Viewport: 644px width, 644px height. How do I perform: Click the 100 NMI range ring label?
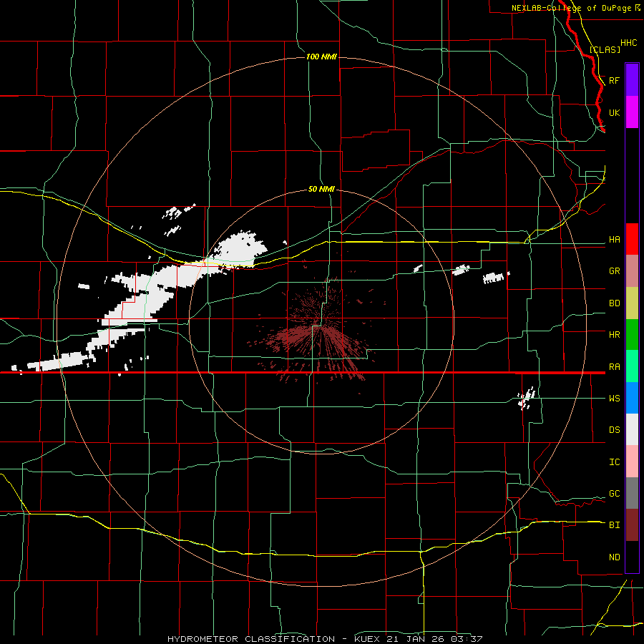(x=321, y=57)
